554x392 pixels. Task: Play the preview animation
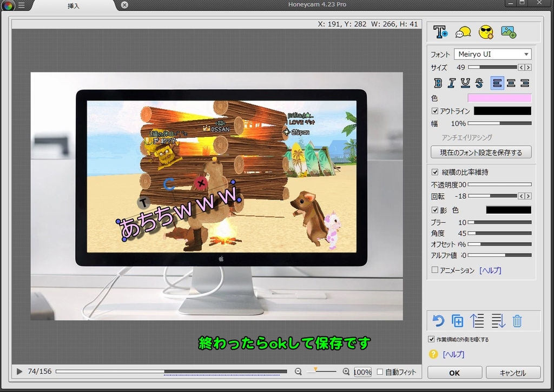tap(19, 371)
